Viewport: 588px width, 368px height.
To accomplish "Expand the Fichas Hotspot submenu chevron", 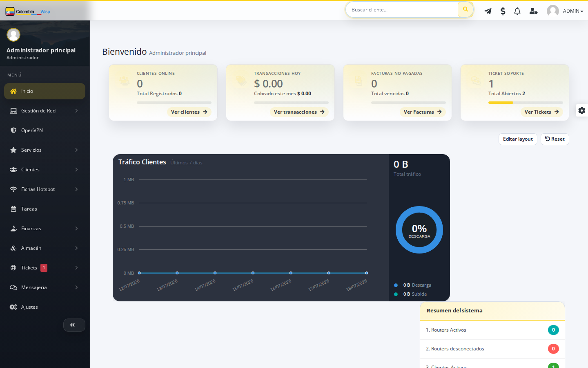I will pos(76,189).
